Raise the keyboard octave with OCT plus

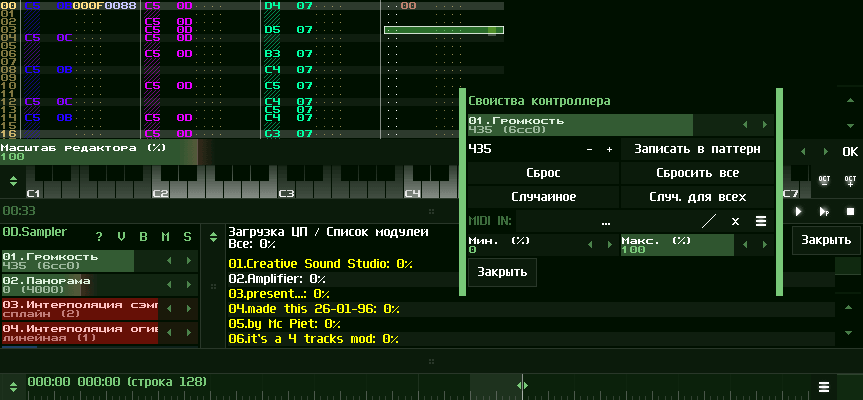pyautogui.click(x=850, y=181)
